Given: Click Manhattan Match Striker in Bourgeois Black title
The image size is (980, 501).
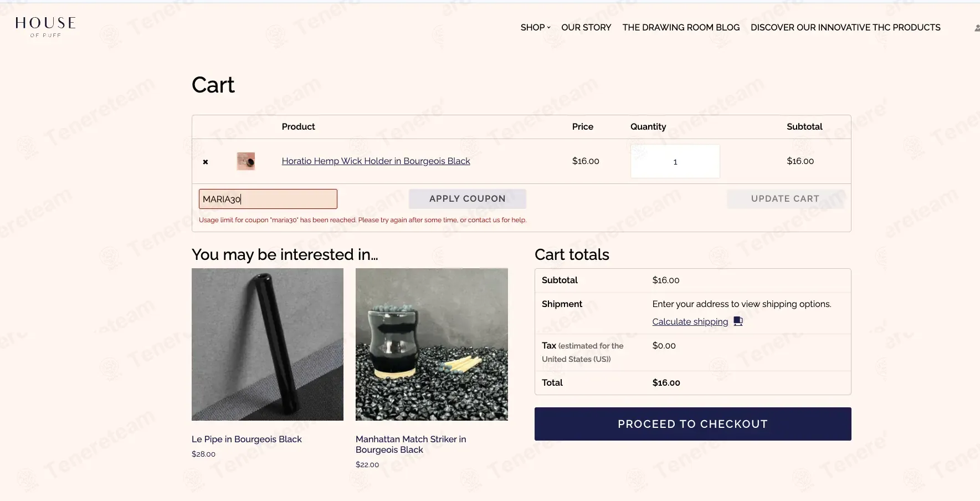Looking at the screenshot, I should pos(411,444).
